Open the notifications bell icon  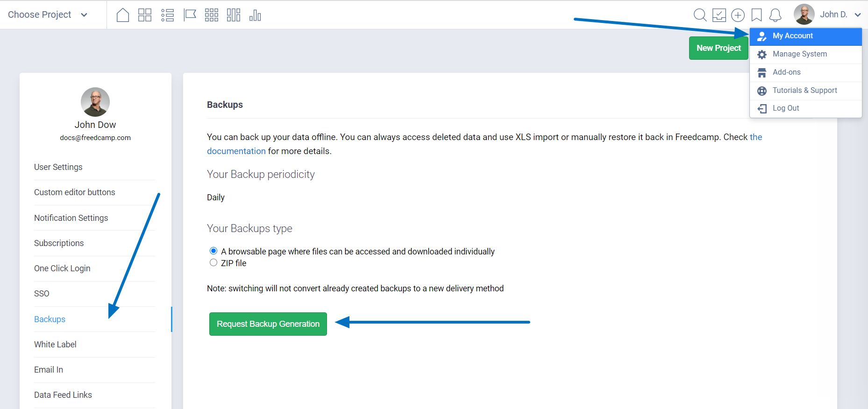pos(775,15)
